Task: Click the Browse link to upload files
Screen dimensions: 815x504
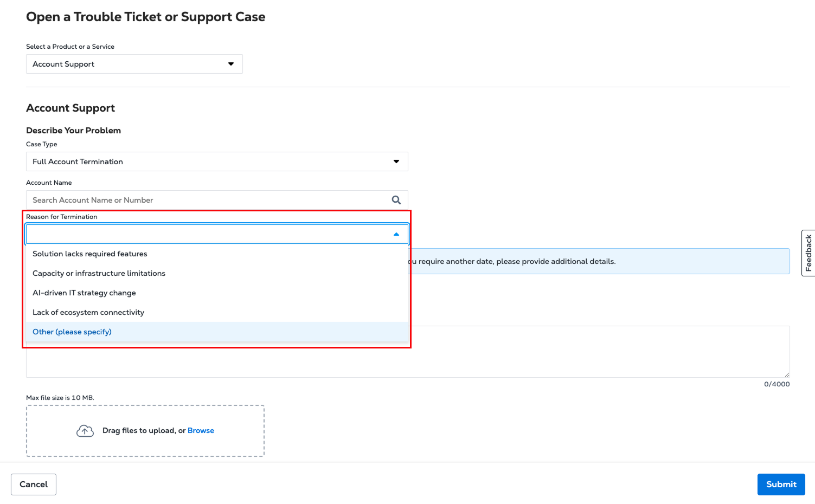Action: click(201, 430)
